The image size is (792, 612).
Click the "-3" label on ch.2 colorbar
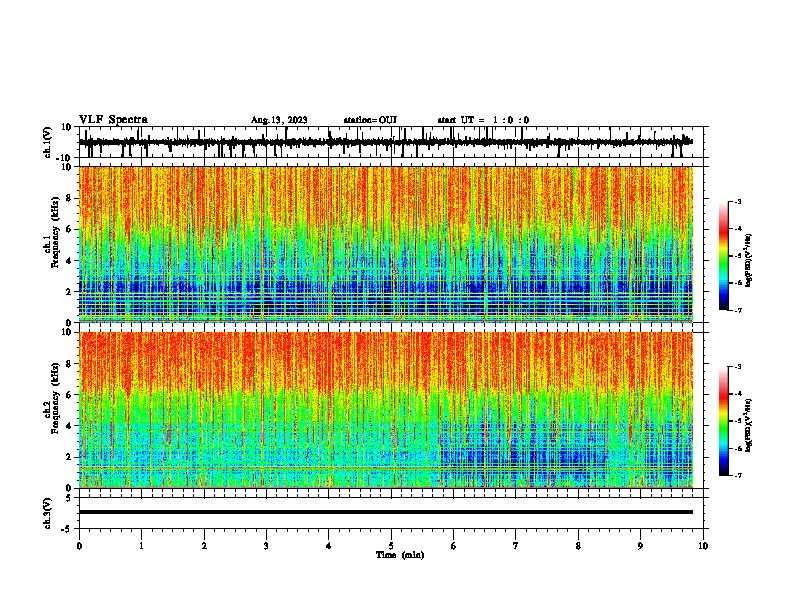[737, 367]
